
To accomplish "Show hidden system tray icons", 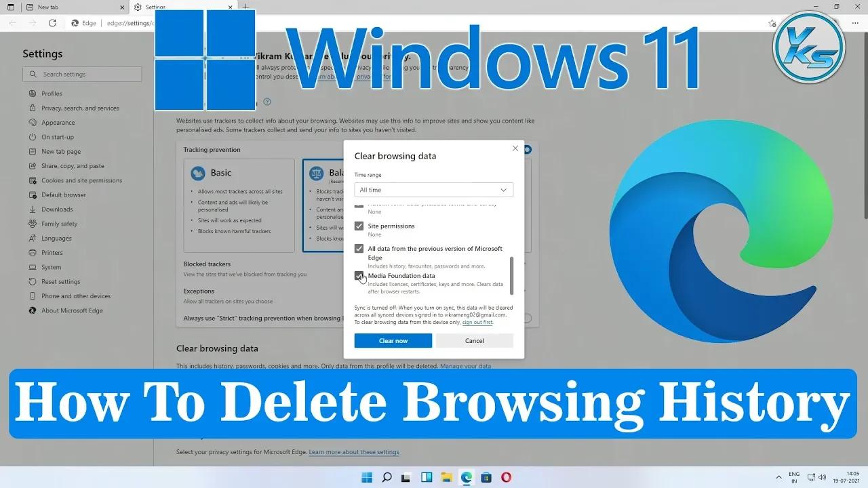I will 778,477.
